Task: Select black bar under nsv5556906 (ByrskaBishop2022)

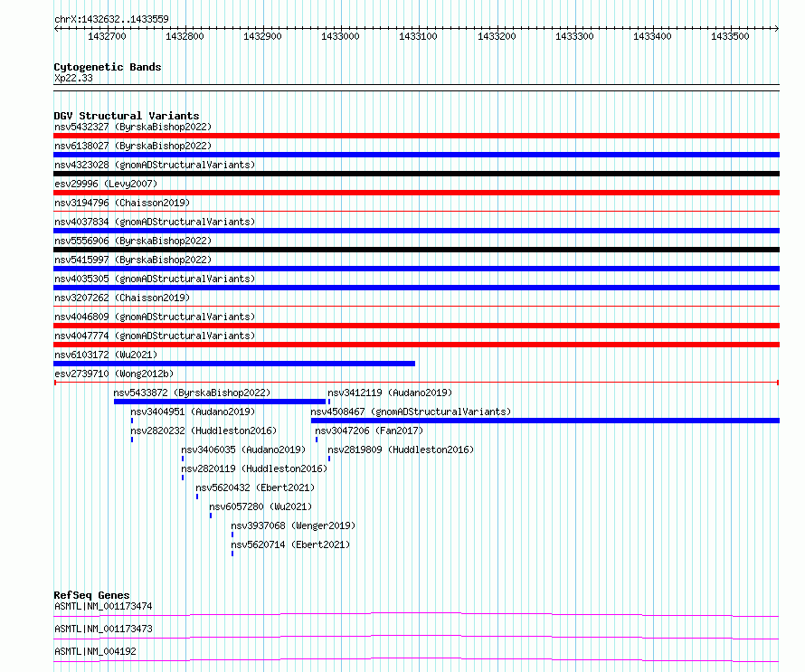Action: [416, 250]
